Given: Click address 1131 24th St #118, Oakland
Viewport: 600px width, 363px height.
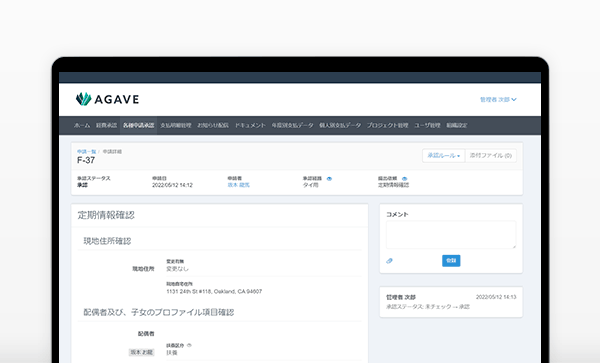Looking at the screenshot, I should (x=214, y=291).
